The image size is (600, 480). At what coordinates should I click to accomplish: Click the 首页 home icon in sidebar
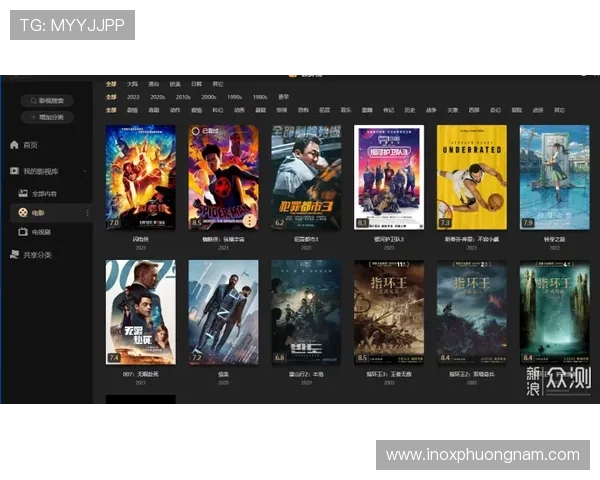point(14,145)
